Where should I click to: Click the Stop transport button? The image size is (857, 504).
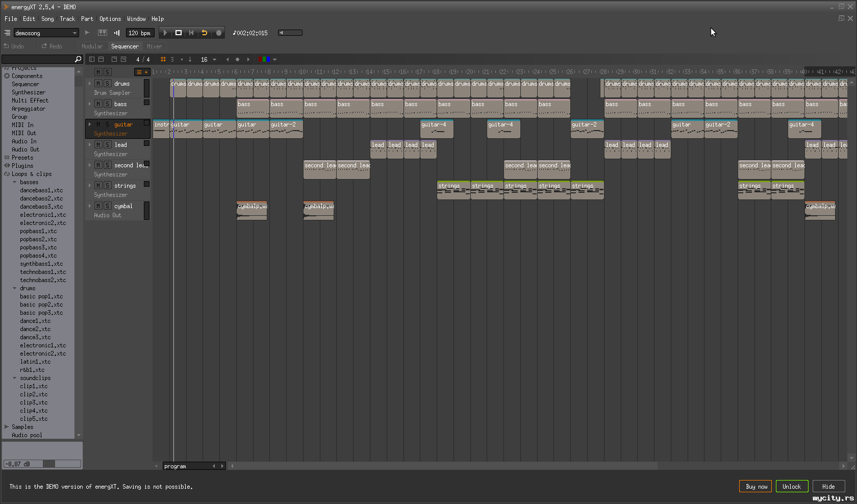coord(179,33)
